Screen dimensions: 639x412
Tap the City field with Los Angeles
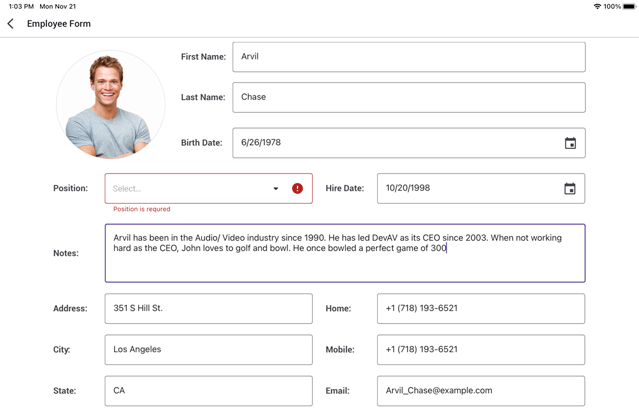[208, 350]
